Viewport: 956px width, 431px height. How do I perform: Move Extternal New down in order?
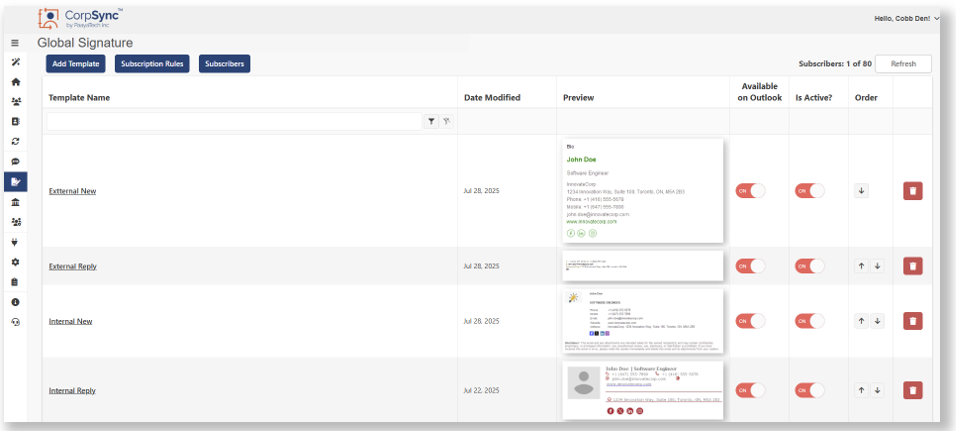pyautogui.click(x=861, y=191)
